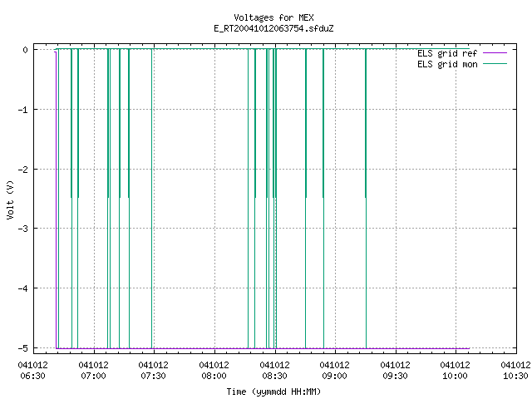The image size is (532, 399).
Task: Click the y-axis tick label -3
Action: (x=23, y=229)
